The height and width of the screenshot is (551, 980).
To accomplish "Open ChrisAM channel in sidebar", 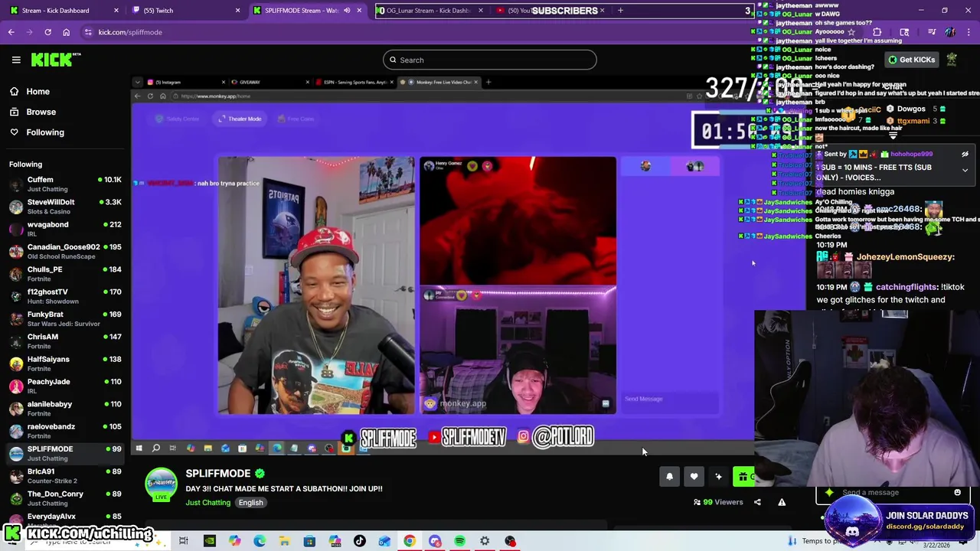I will [x=64, y=341].
